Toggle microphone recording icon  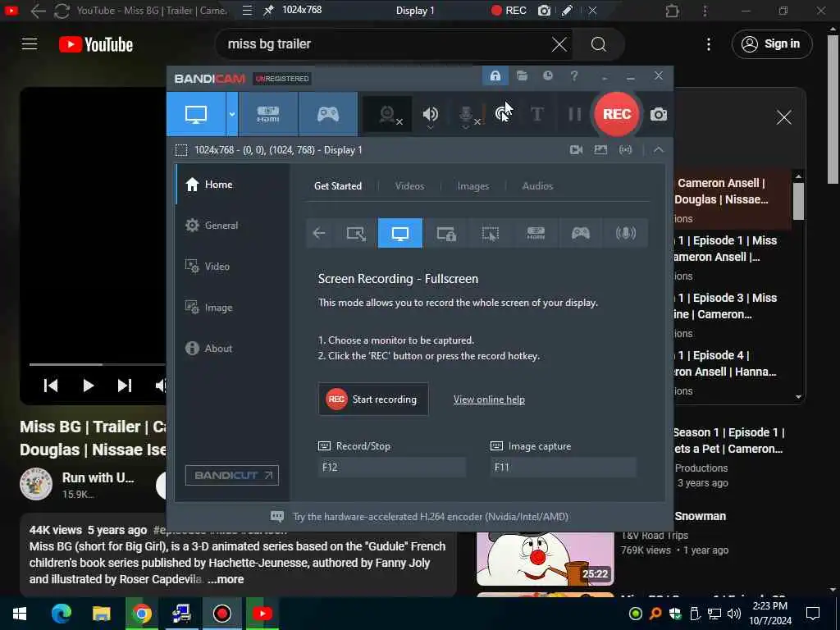point(467,114)
